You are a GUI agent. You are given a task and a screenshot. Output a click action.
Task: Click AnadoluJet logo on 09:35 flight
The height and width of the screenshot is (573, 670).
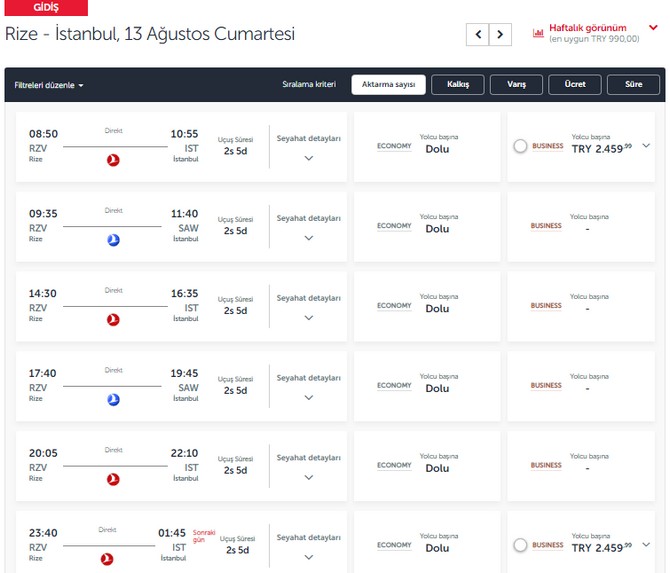click(113, 240)
